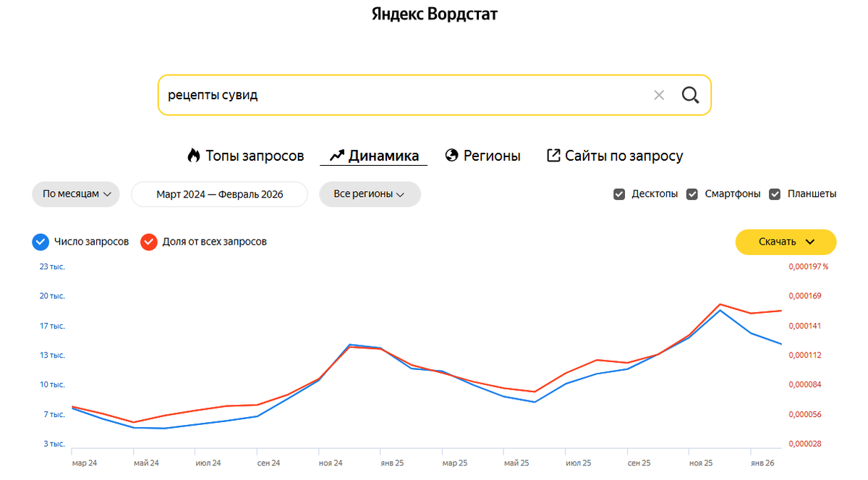
Task: Uncheck the Десктопы checkbox
Action: point(619,193)
